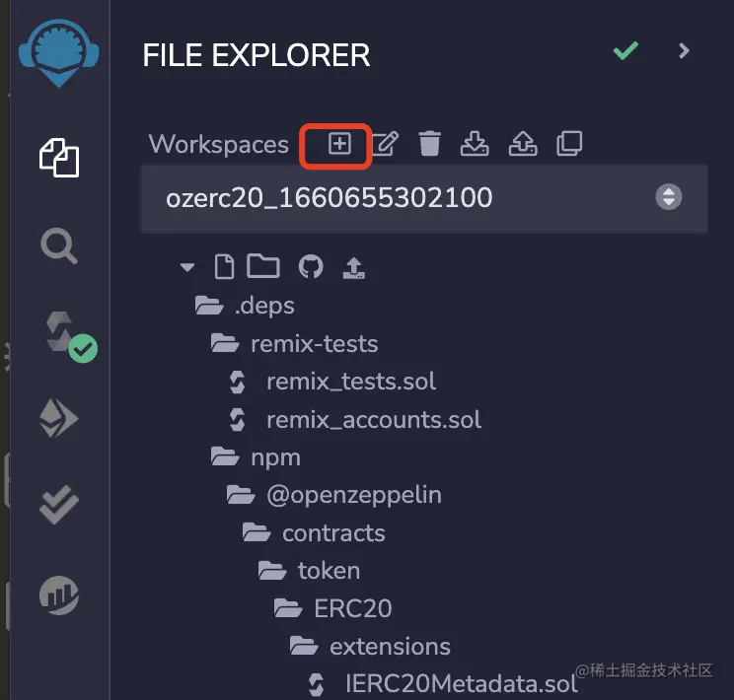
Task: Collapse the extensions folder
Action: 370,646
